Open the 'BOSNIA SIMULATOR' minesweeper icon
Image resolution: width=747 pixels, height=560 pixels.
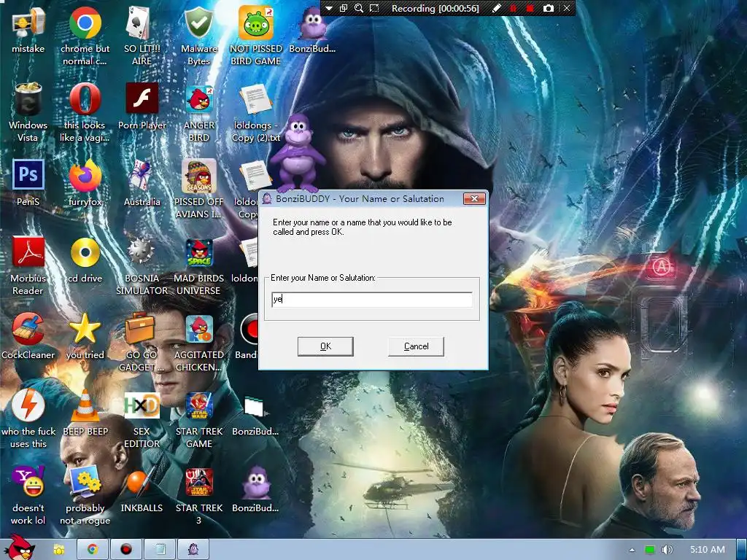pyautogui.click(x=142, y=265)
